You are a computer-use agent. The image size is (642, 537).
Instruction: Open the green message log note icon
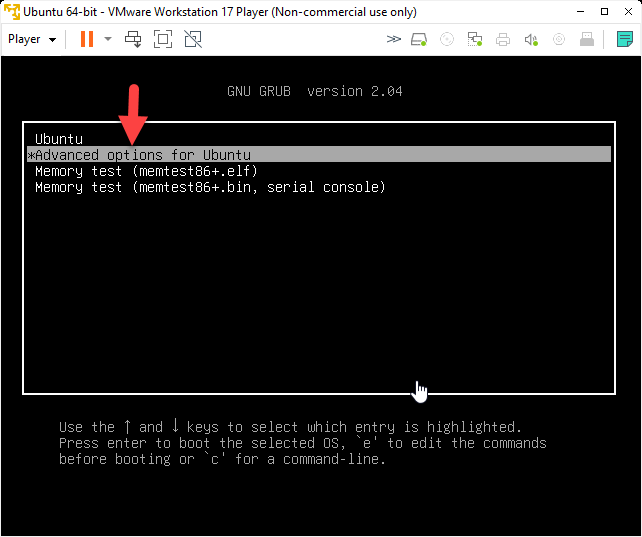[625, 39]
